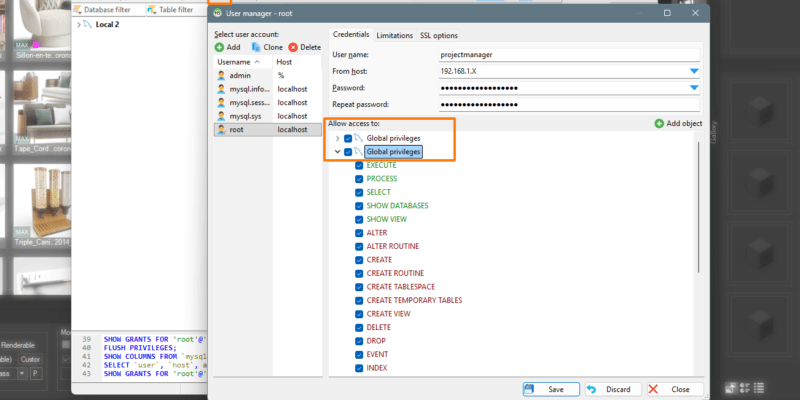Select the mysql.sys user row
This screenshot has width=800, height=400.
[x=268, y=116]
